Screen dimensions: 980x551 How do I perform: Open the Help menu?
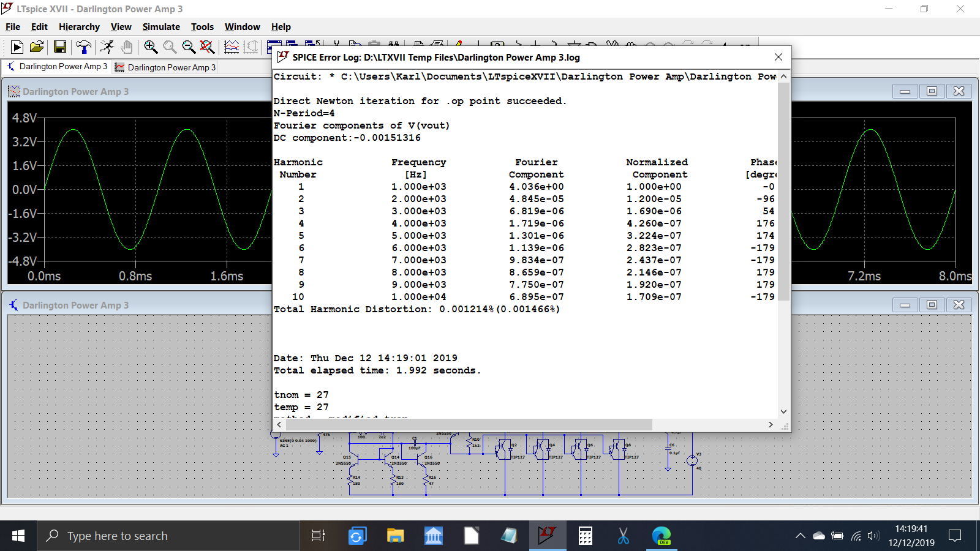click(281, 27)
